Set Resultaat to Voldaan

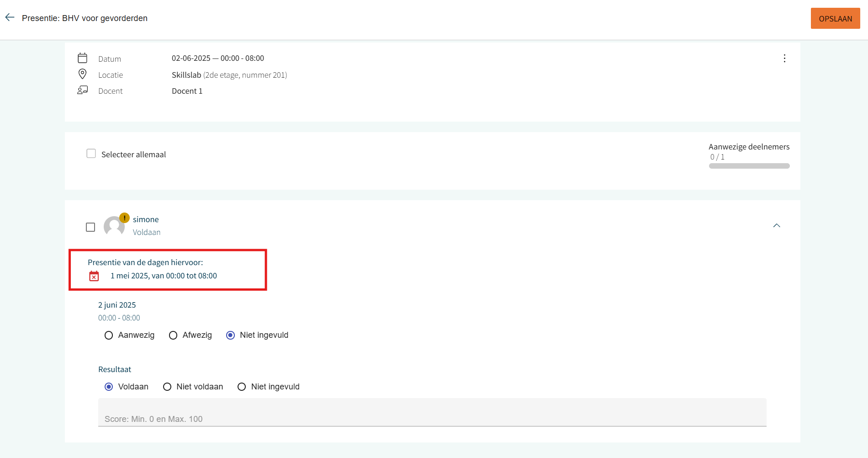(x=109, y=387)
